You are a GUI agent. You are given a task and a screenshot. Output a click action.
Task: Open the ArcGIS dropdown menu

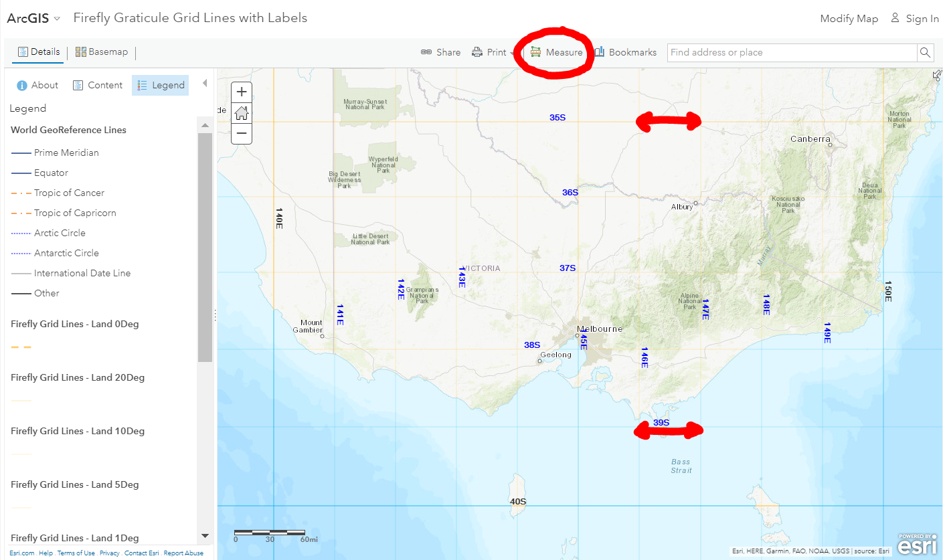[33, 18]
